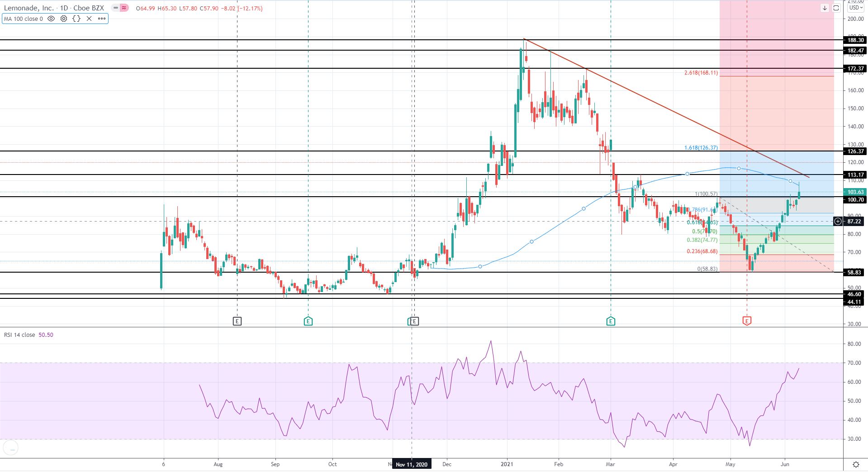Image resolution: width=868 pixels, height=472 pixels.
Task: Click the pink approximate-data status icon
Action: (x=124, y=8)
